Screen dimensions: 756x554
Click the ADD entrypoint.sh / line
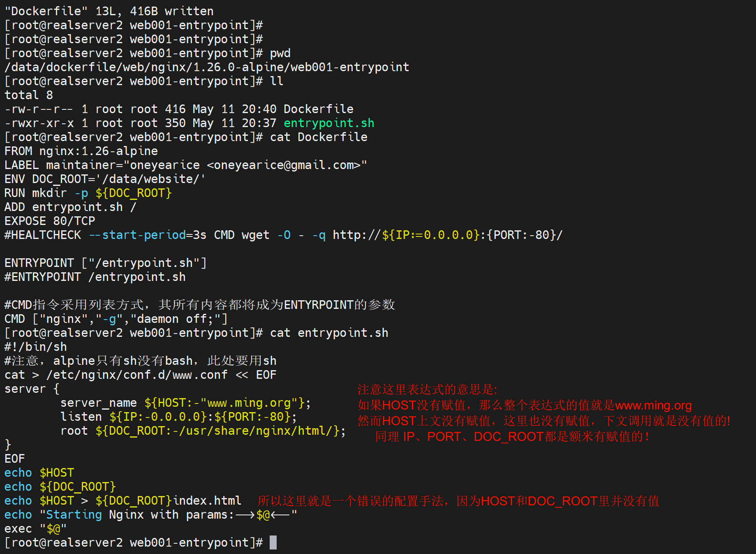[70, 207]
